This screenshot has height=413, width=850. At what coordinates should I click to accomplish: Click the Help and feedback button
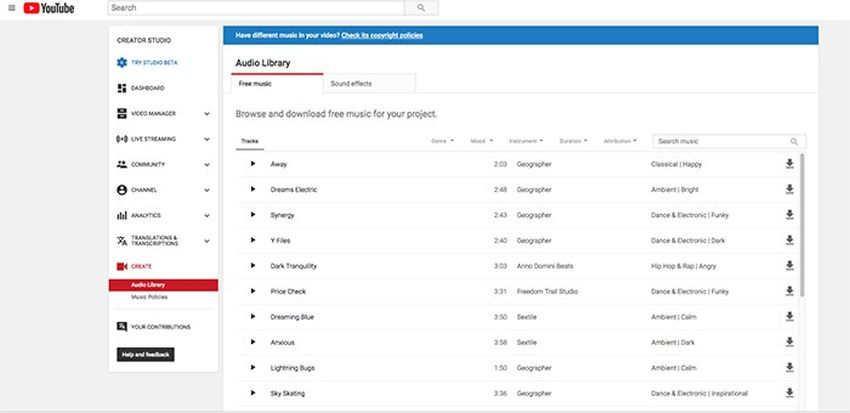[x=145, y=354]
